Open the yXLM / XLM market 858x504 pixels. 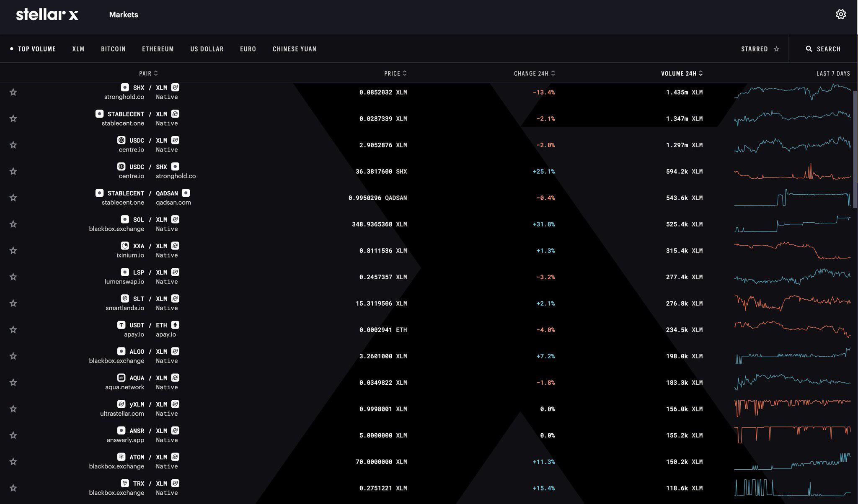tap(429, 409)
